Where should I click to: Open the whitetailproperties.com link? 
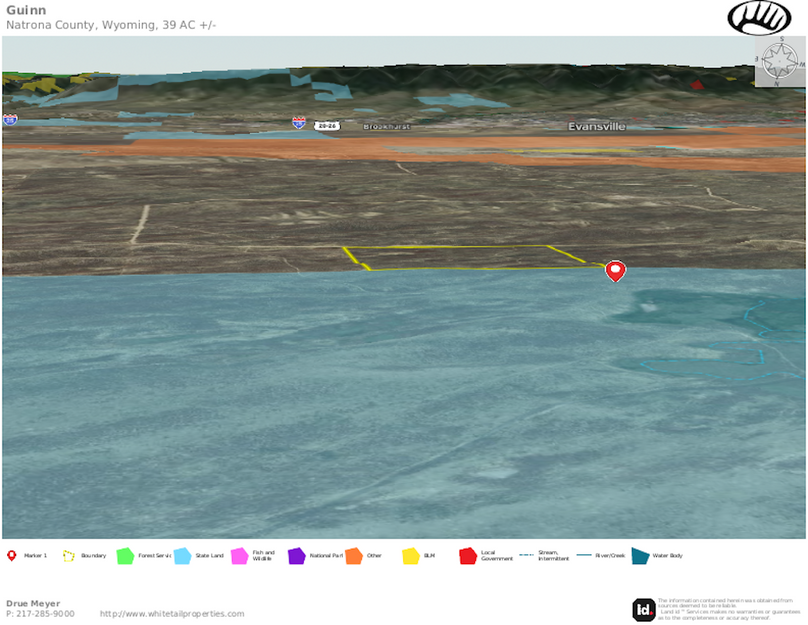(x=172, y=613)
